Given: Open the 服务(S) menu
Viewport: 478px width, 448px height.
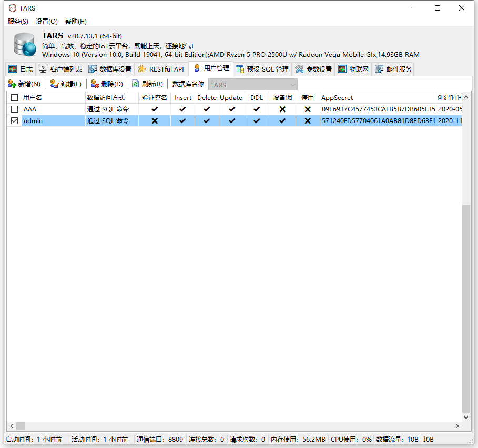Looking at the screenshot, I should coord(18,22).
